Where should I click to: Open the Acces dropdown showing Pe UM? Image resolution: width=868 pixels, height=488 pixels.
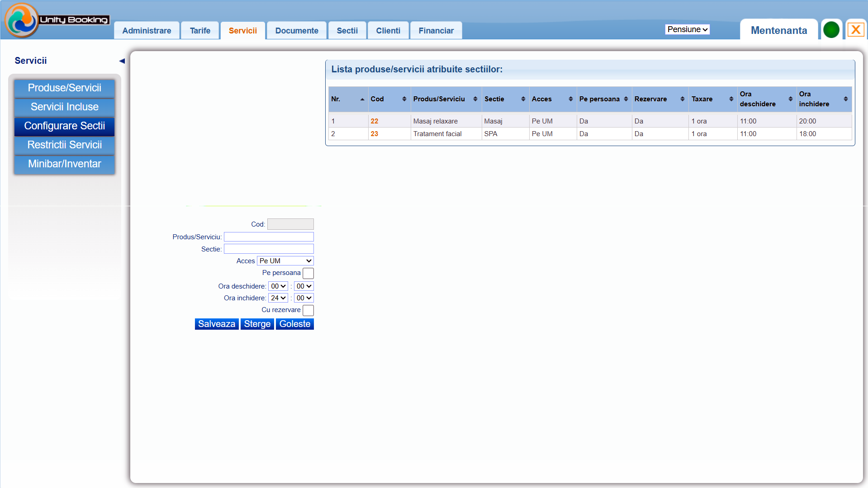point(285,261)
